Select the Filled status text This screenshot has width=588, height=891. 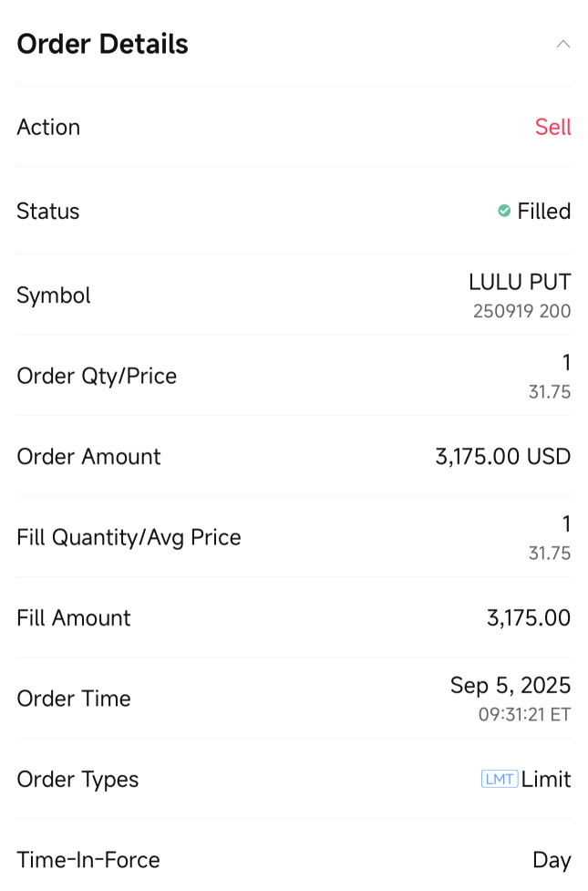point(543,212)
